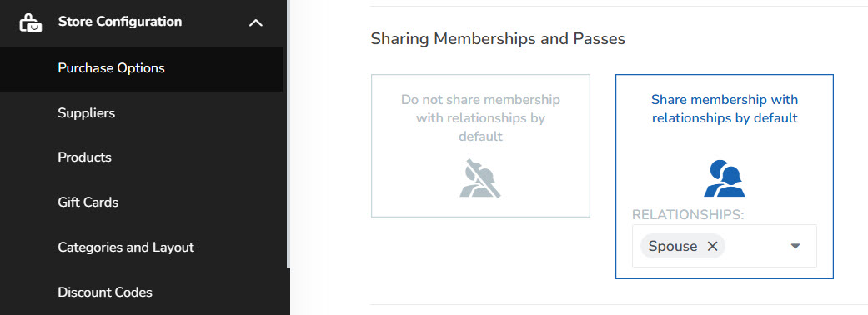Click inside the Relationships selection field
The width and height of the screenshot is (868, 315).
724,246
